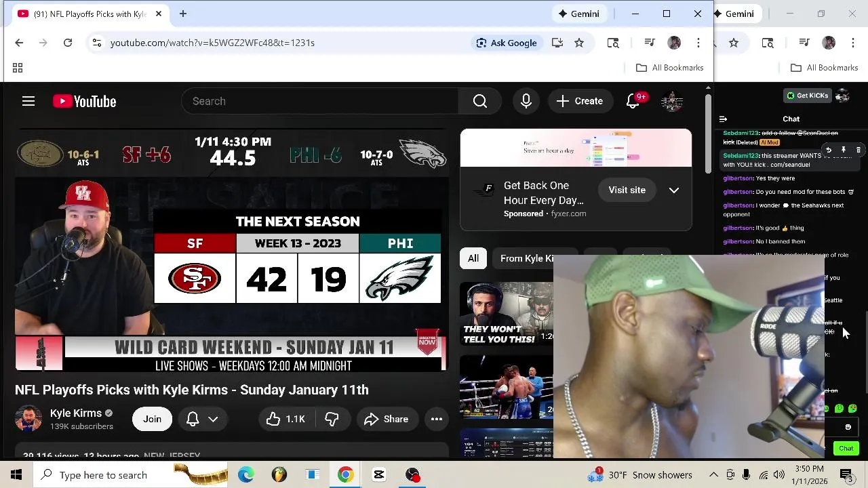Dislike the video with thumbs down
The image size is (868, 488).
click(x=332, y=419)
